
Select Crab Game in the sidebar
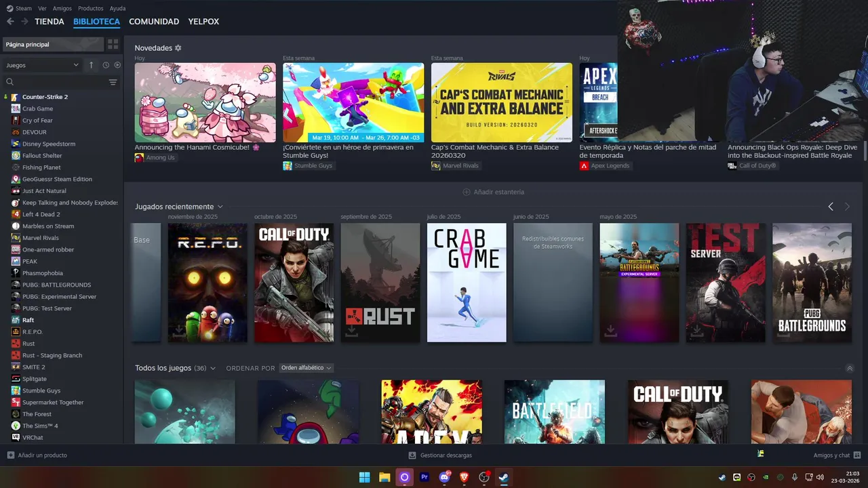[37, 108]
